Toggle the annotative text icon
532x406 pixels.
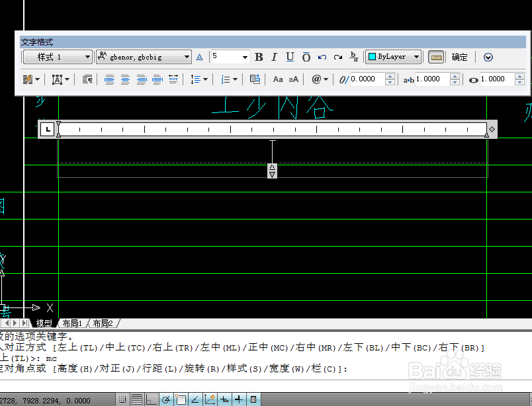pos(200,58)
